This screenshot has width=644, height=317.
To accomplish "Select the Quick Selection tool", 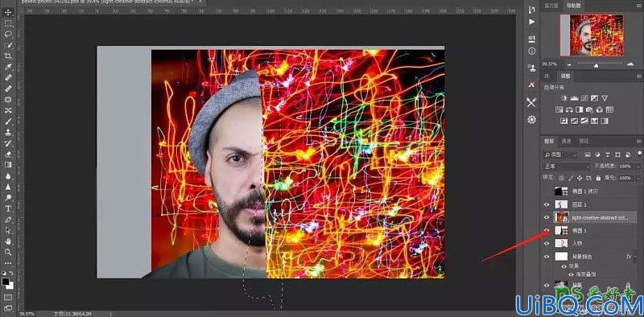I will (7, 45).
